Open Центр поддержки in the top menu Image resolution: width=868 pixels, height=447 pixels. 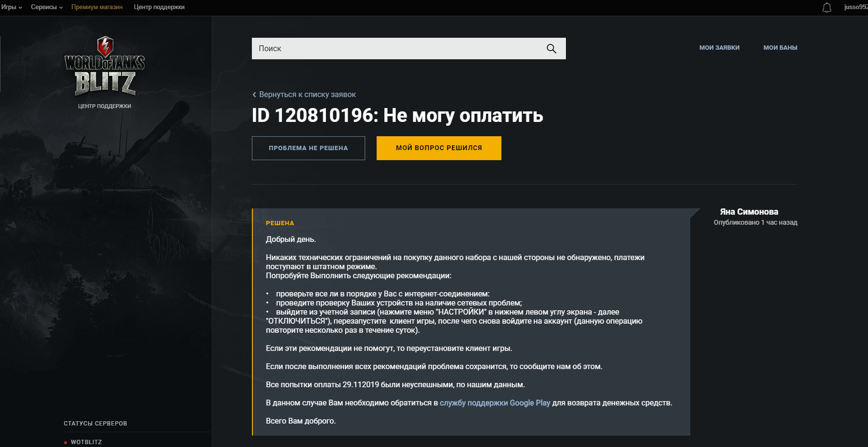159,7
